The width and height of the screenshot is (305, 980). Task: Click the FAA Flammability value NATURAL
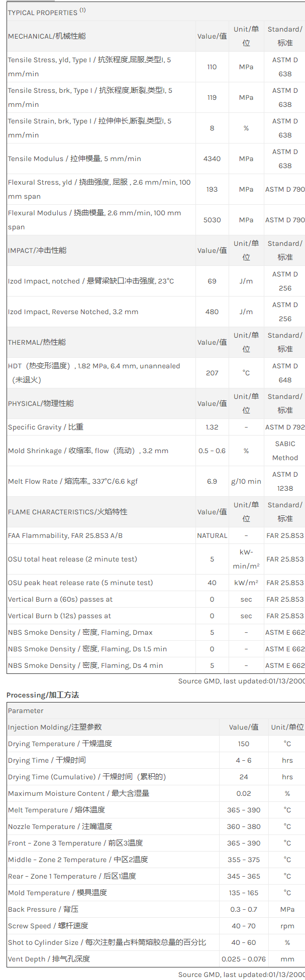point(212,535)
